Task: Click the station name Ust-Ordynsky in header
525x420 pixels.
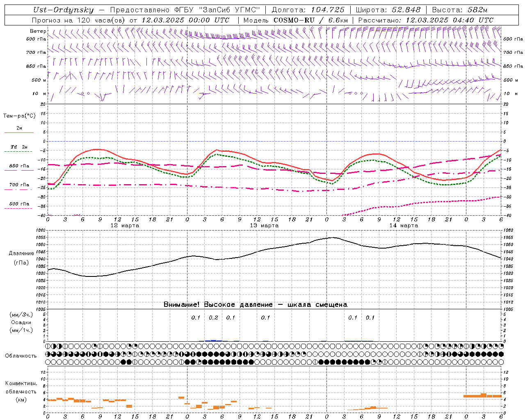Action: tap(63, 10)
